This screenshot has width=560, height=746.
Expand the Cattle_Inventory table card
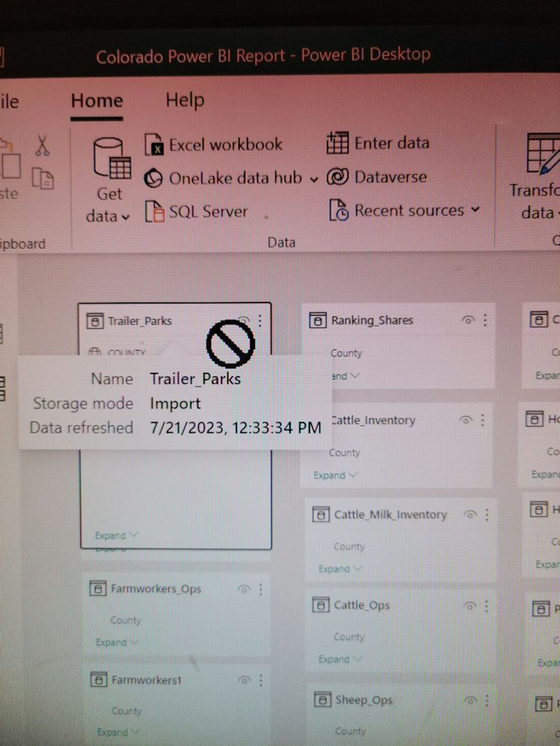click(335, 475)
